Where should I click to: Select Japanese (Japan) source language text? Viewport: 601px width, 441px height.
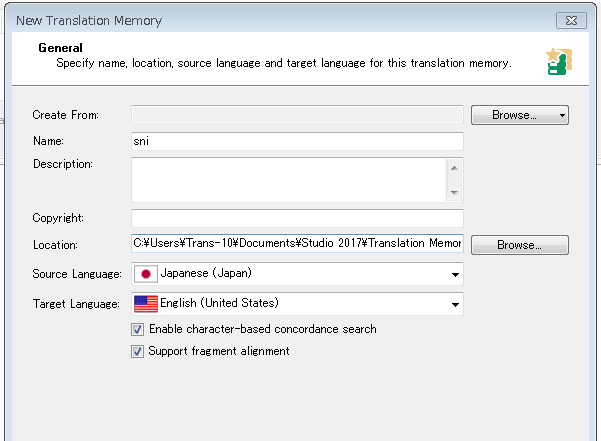(x=206, y=273)
